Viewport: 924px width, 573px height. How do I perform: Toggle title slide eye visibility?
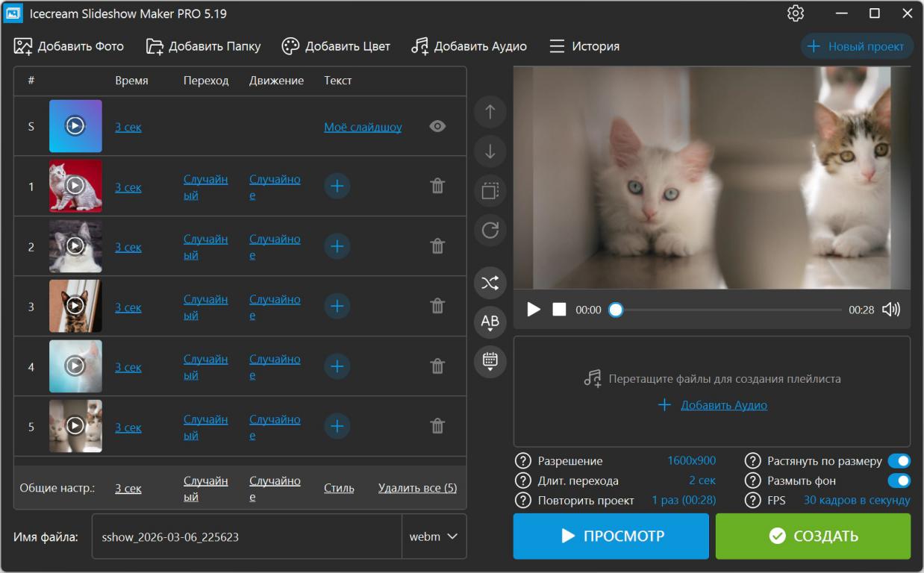pyautogui.click(x=437, y=127)
